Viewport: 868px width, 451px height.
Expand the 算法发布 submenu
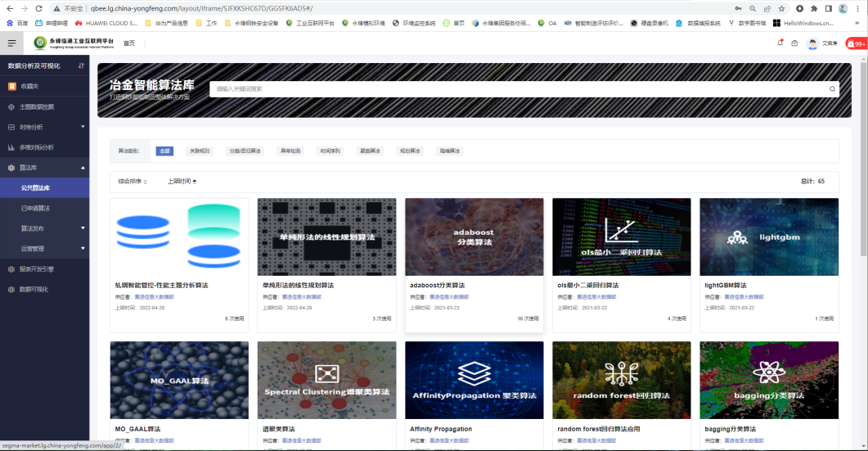83,228
